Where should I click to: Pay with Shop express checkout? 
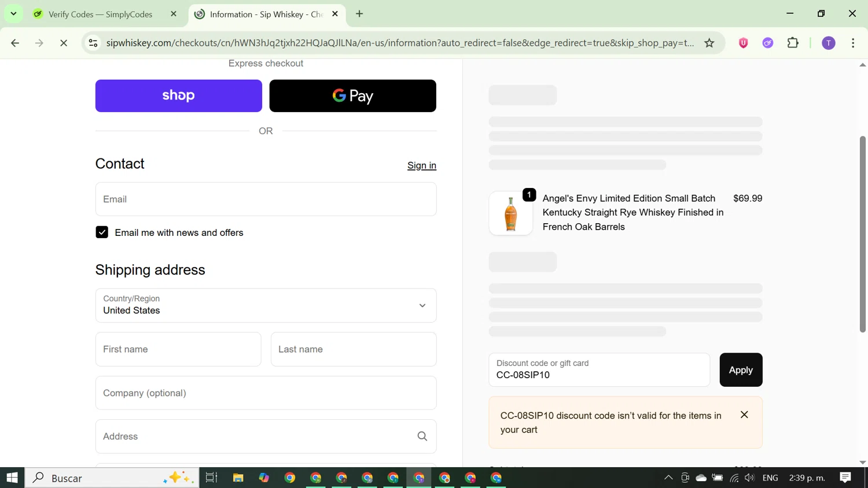coord(179,96)
